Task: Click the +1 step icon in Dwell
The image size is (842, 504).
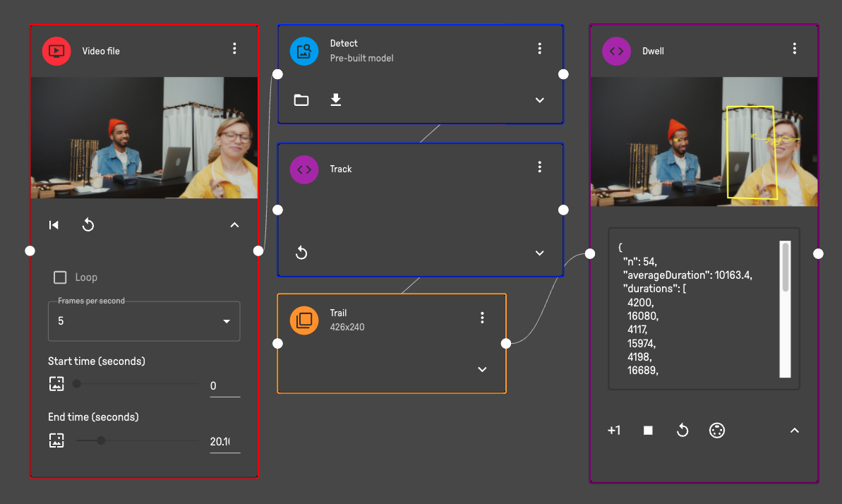Action: pyautogui.click(x=614, y=431)
